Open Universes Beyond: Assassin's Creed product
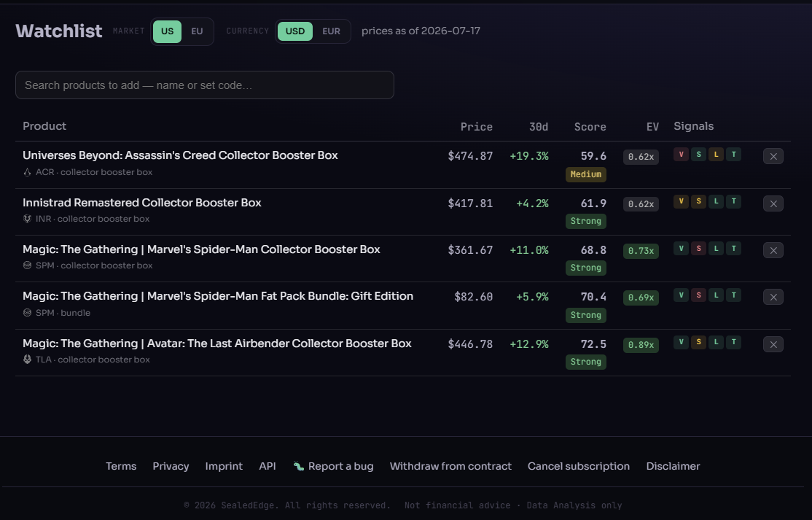 (x=180, y=155)
